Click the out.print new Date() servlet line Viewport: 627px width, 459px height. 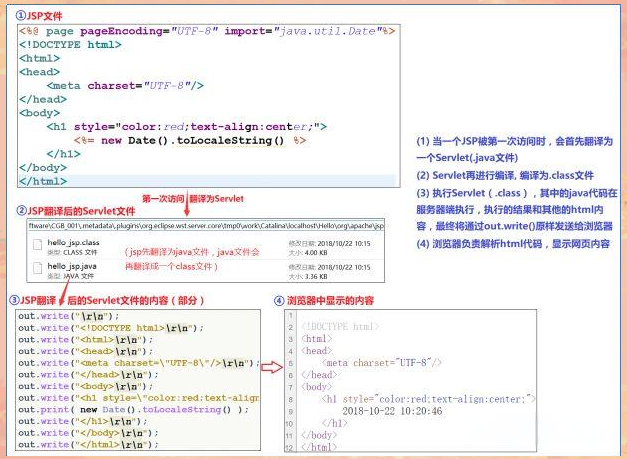[x=134, y=409]
